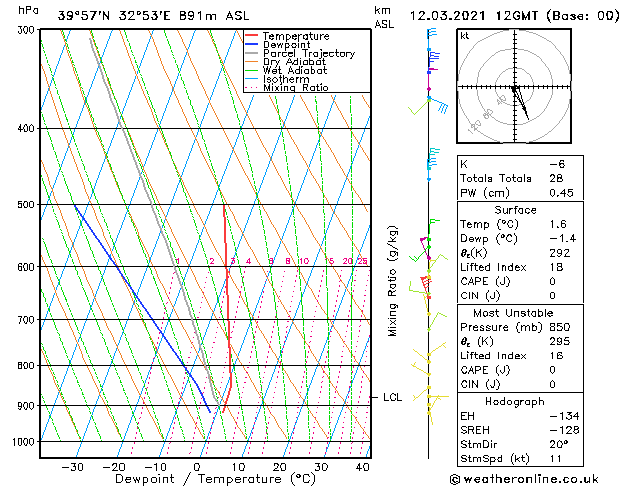The width and height of the screenshot is (629, 486).
Task: Click the yellow wind barb beside LCL
Action: (x=433, y=398)
